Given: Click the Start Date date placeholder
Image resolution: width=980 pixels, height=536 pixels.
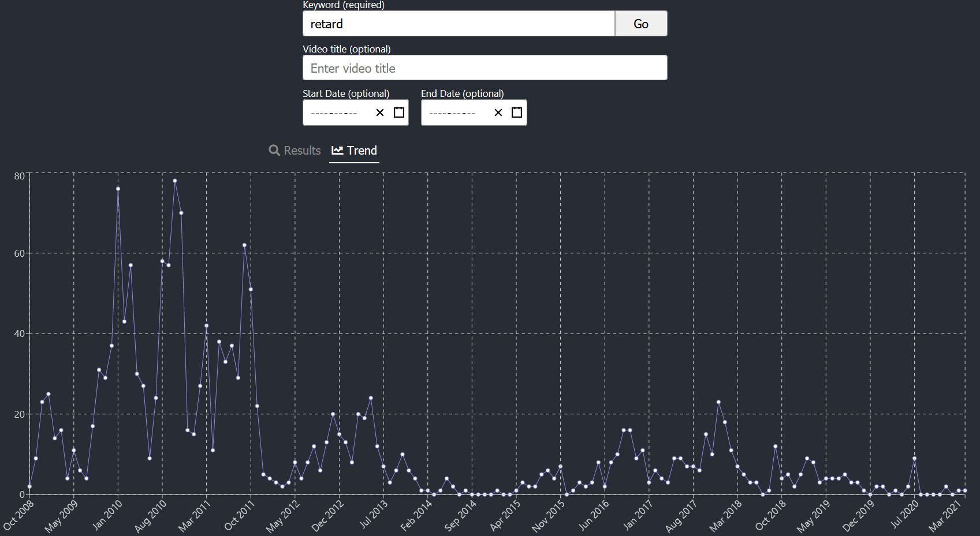Looking at the screenshot, I should (x=335, y=113).
